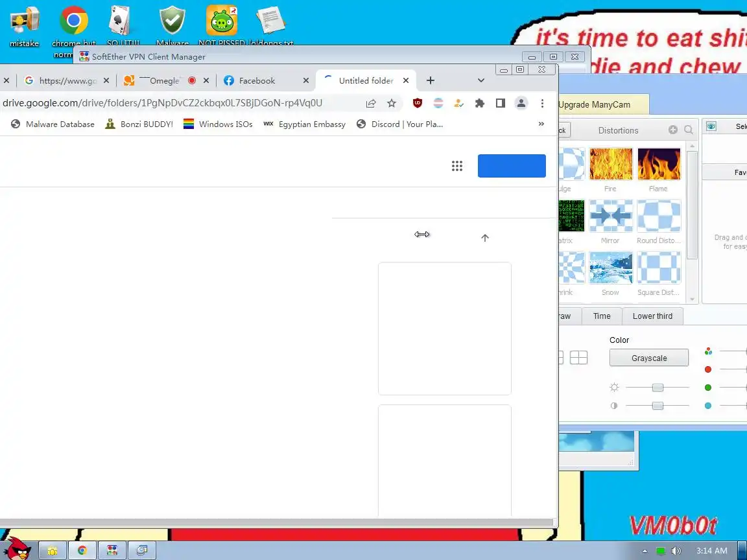Show hidden tray icons arrow
The height and width of the screenshot is (560, 747).
coord(645,551)
